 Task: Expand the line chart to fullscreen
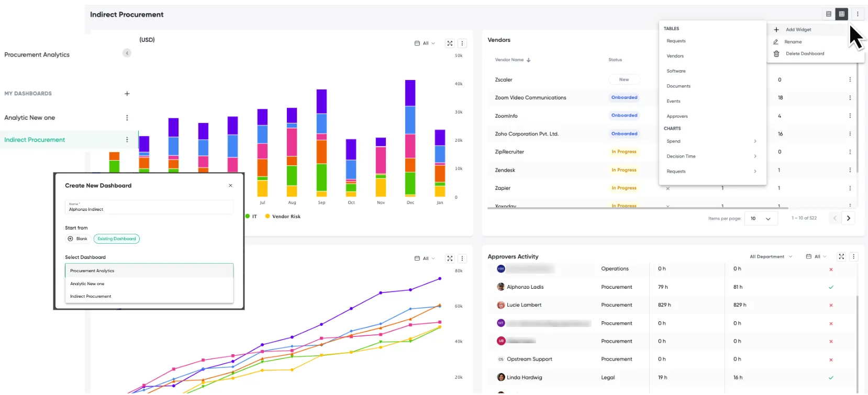click(450, 258)
